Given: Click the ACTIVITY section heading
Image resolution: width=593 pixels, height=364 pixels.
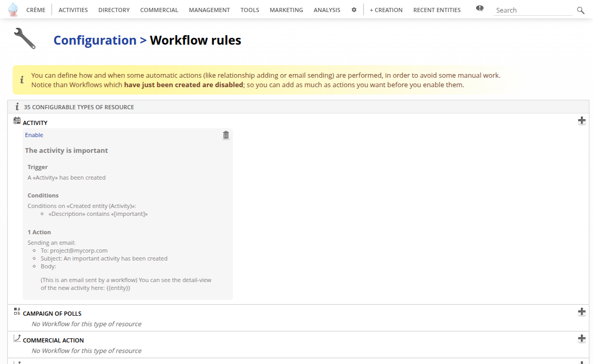Looking at the screenshot, I should pos(35,123).
